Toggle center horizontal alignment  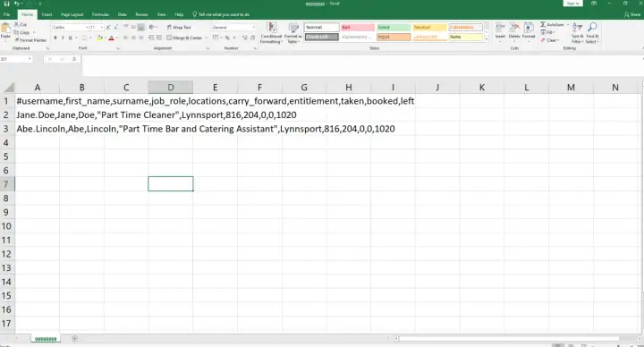click(133, 38)
